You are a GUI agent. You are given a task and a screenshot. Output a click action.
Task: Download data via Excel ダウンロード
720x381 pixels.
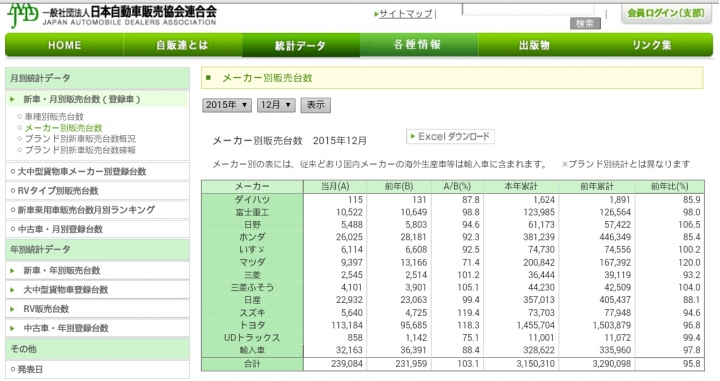coord(450,136)
